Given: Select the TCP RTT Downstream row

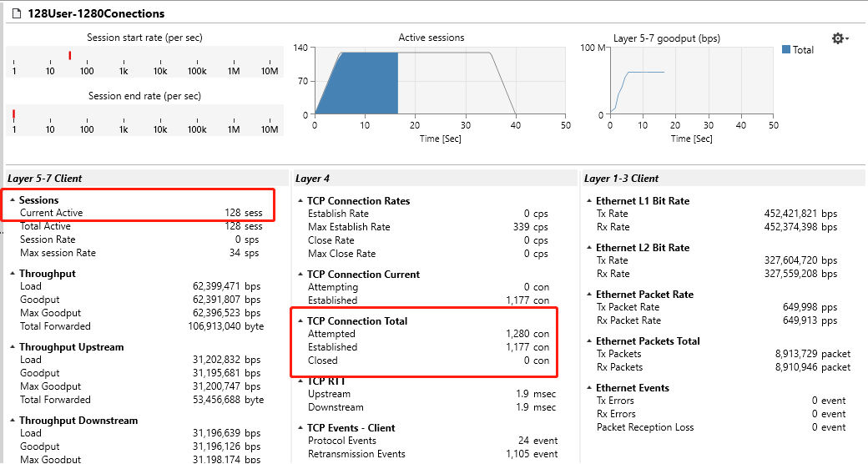Looking at the screenshot, I should coord(431,407).
